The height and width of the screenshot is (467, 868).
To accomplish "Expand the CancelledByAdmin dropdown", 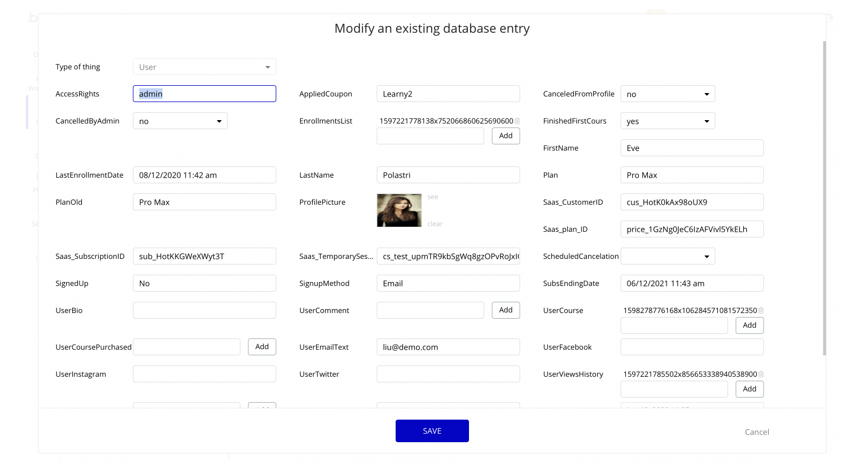I will click(180, 121).
